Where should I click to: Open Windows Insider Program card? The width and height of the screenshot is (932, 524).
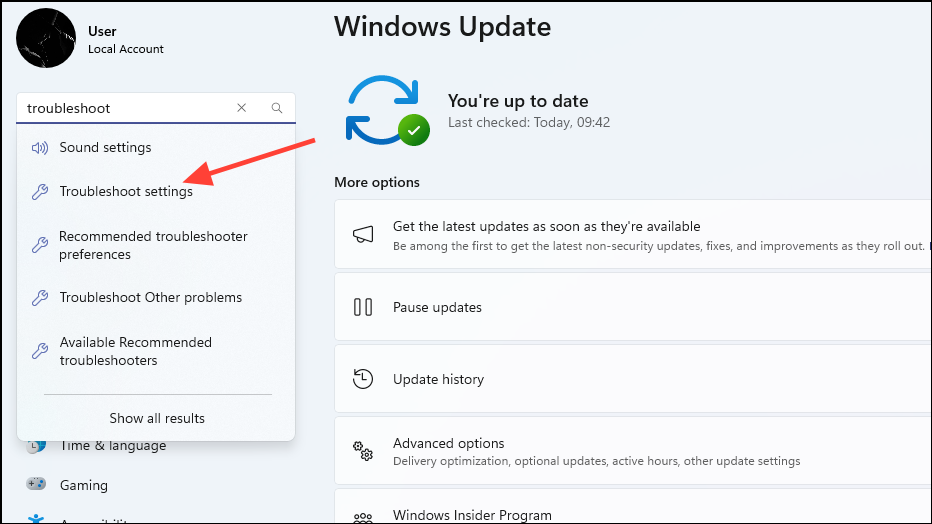pos(633,506)
